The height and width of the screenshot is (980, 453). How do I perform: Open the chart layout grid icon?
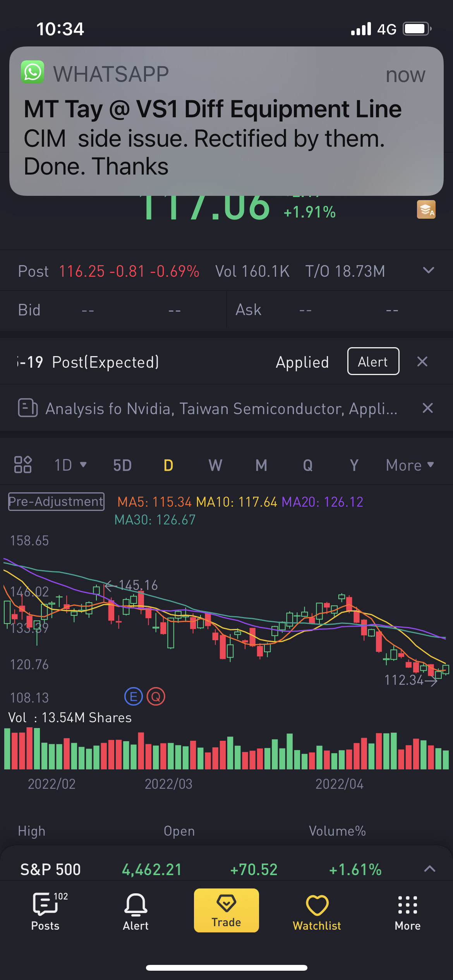(23, 464)
